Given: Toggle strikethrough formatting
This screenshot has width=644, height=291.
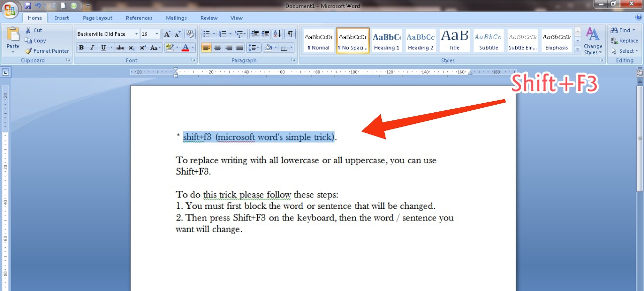Looking at the screenshot, I should [120, 48].
